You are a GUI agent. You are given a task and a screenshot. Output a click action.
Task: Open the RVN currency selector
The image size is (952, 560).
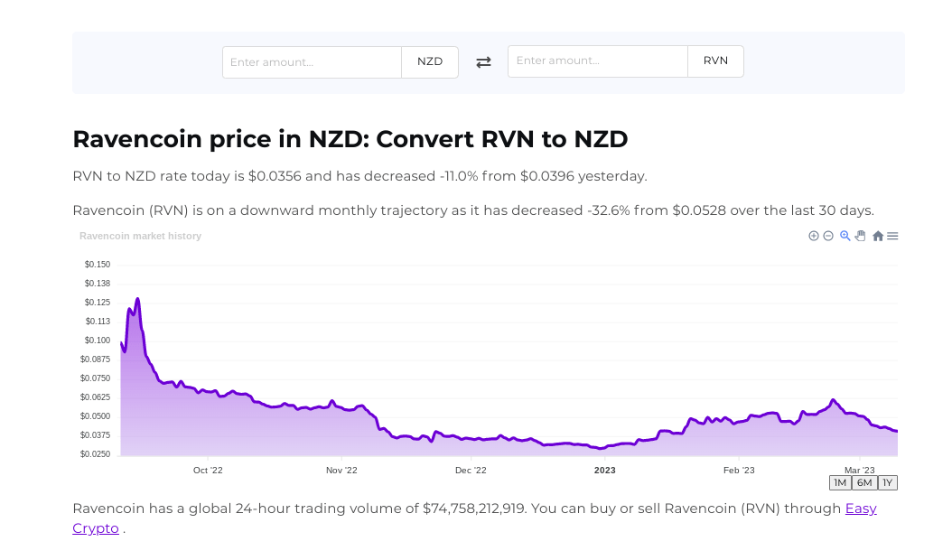(715, 61)
